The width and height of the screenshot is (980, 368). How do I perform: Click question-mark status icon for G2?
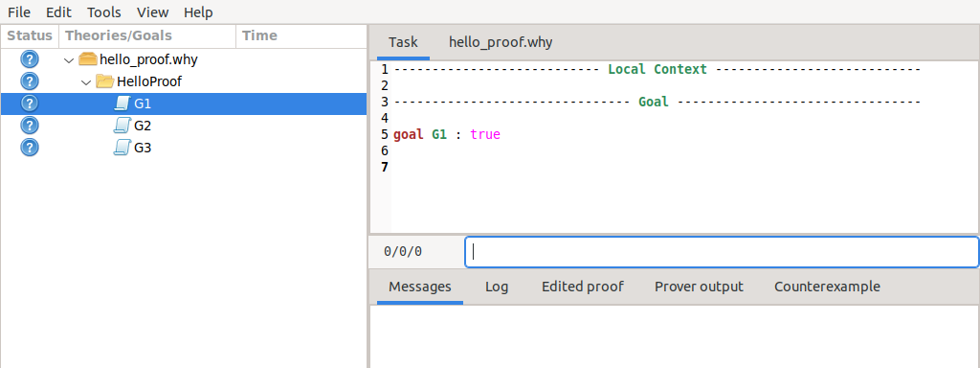click(x=30, y=126)
